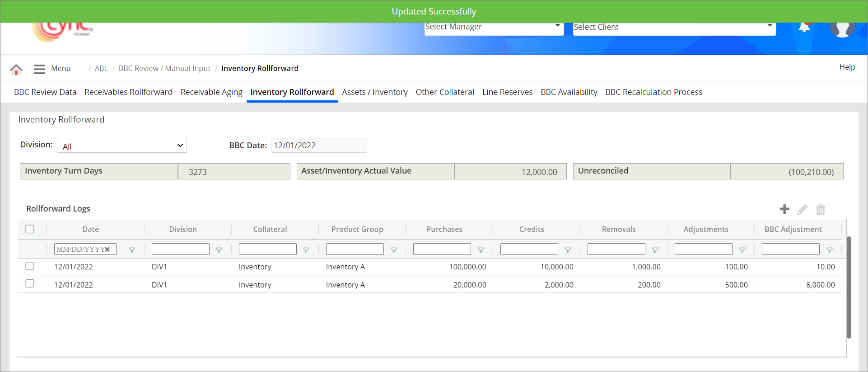Screen dimensions: 868x372
Task: Click the Rollforward Logs vertical scrollbar
Action: (849, 287)
